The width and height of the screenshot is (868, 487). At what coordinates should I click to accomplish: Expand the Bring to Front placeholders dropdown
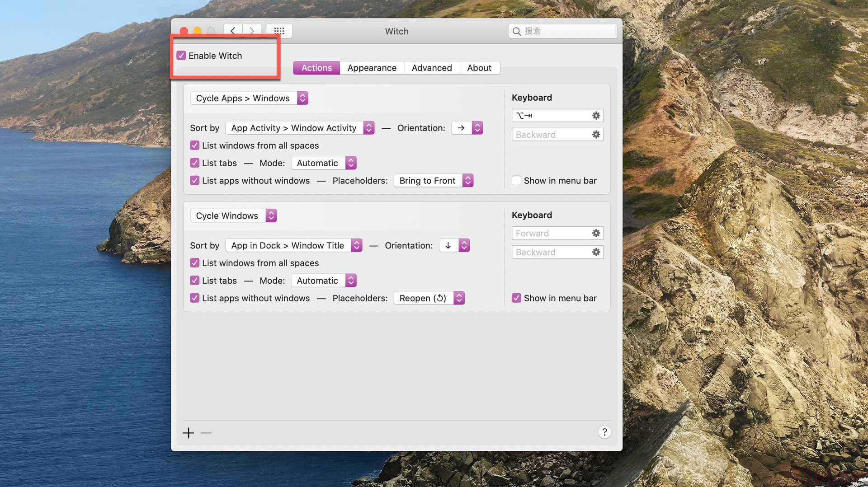coord(433,181)
